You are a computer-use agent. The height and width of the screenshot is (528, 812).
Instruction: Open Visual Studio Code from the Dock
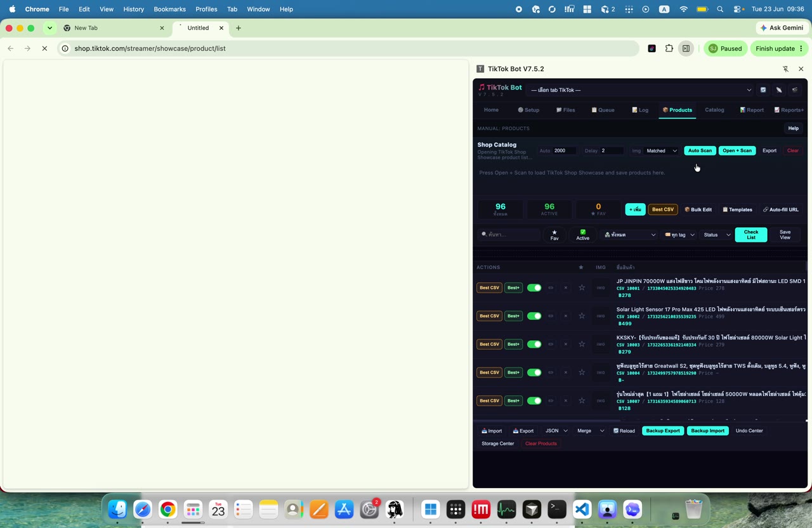[582, 509]
